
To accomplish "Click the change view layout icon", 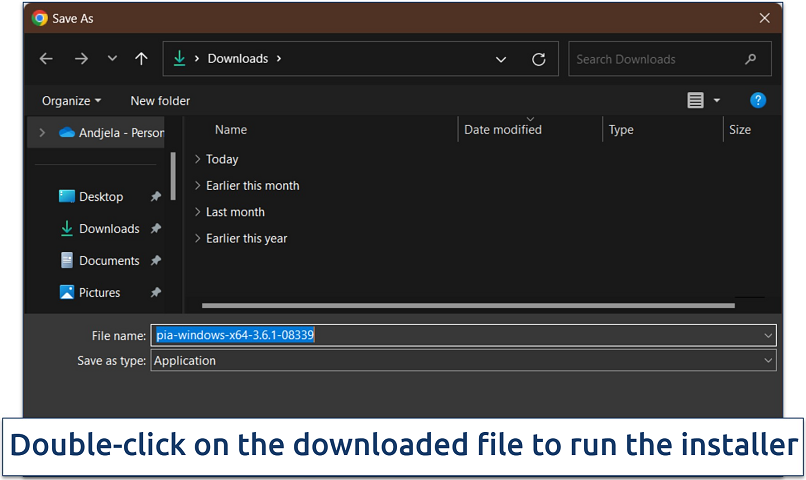I will point(696,100).
